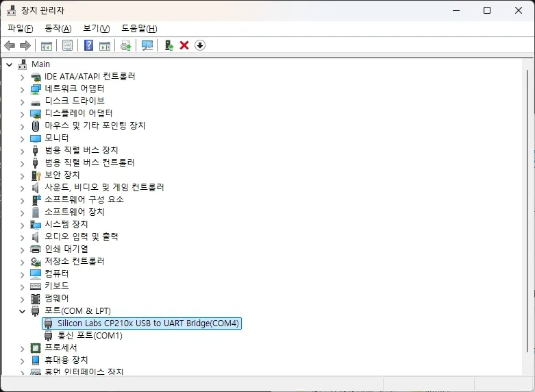The height and width of the screenshot is (392, 535).
Task: Collapse the 포트(COM & LPT) chevron
Action: click(23, 311)
